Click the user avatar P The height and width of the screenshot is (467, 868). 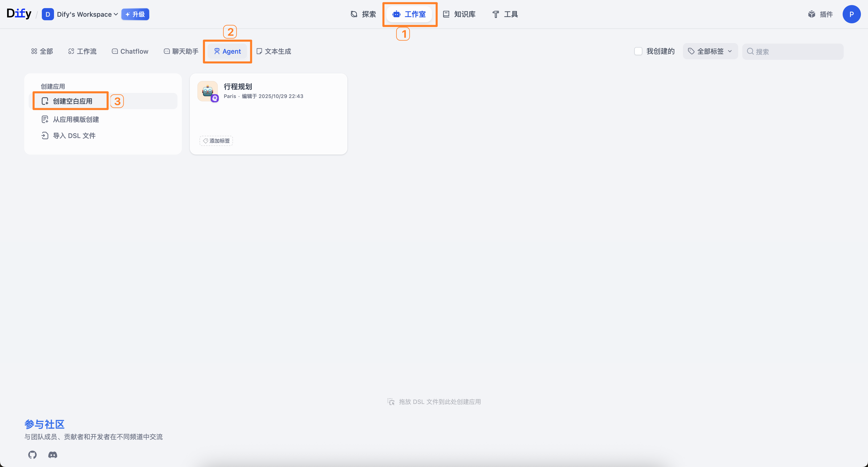click(851, 14)
